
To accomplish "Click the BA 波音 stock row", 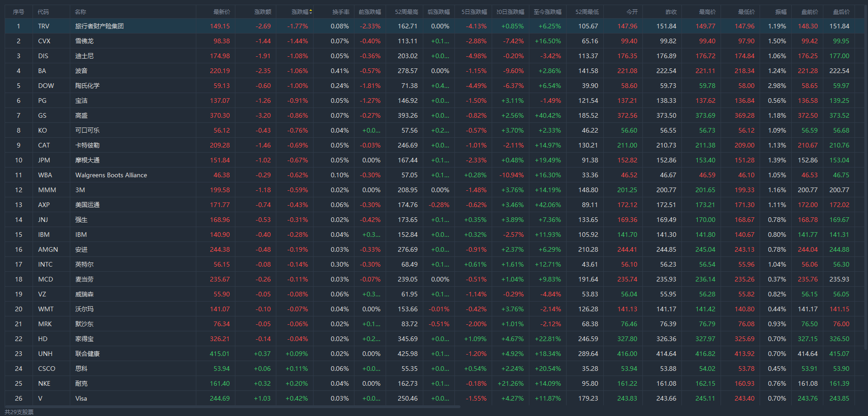I will tap(81, 71).
